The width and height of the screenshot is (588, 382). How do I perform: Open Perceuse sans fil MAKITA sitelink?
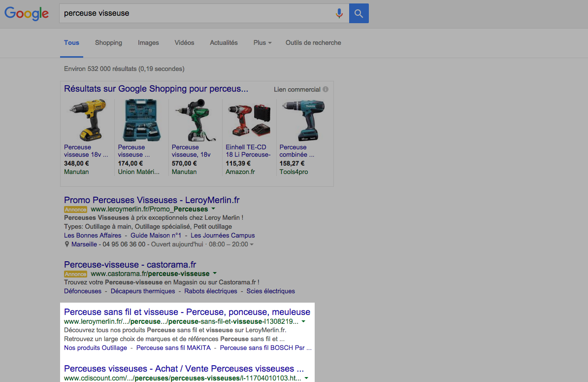coord(174,348)
